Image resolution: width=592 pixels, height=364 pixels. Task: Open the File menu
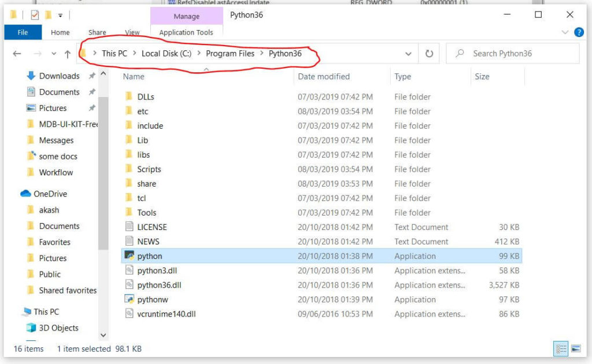pyautogui.click(x=23, y=32)
